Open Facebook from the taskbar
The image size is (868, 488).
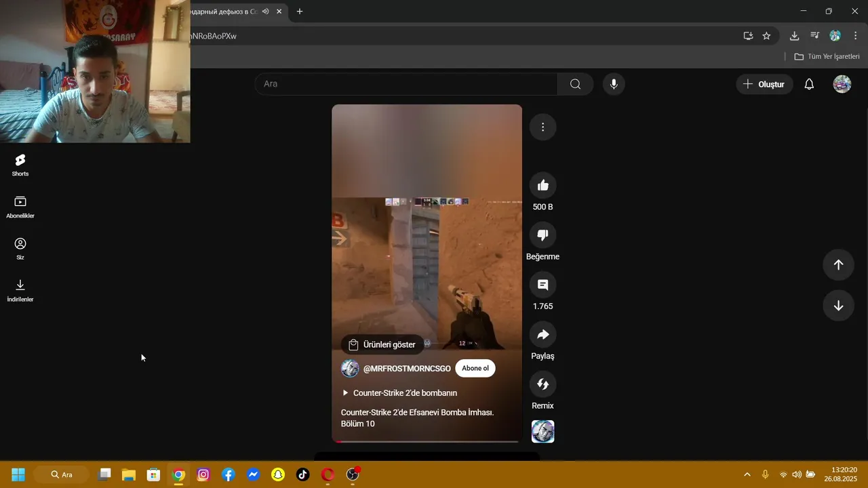point(229,474)
